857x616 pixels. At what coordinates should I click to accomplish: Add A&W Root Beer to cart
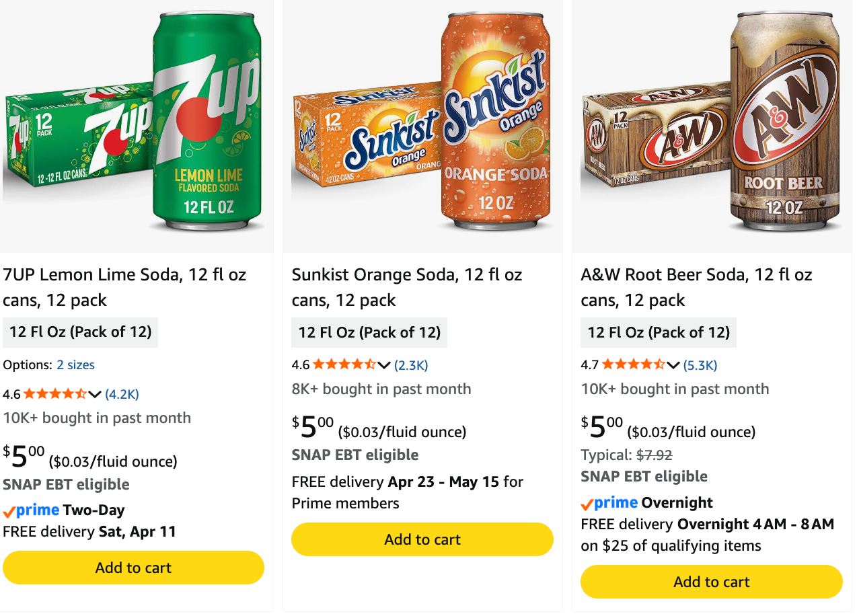pos(712,582)
